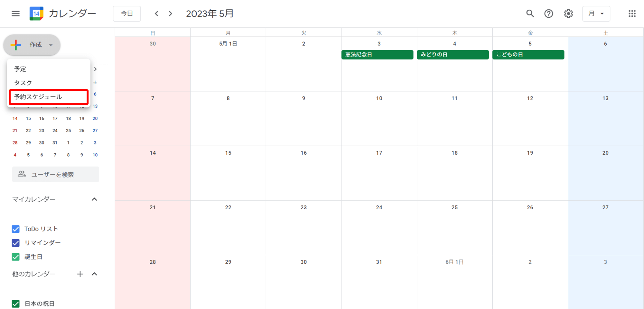Collapse the 他のカレンダー section
The width and height of the screenshot is (644, 309).
(94, 274)
